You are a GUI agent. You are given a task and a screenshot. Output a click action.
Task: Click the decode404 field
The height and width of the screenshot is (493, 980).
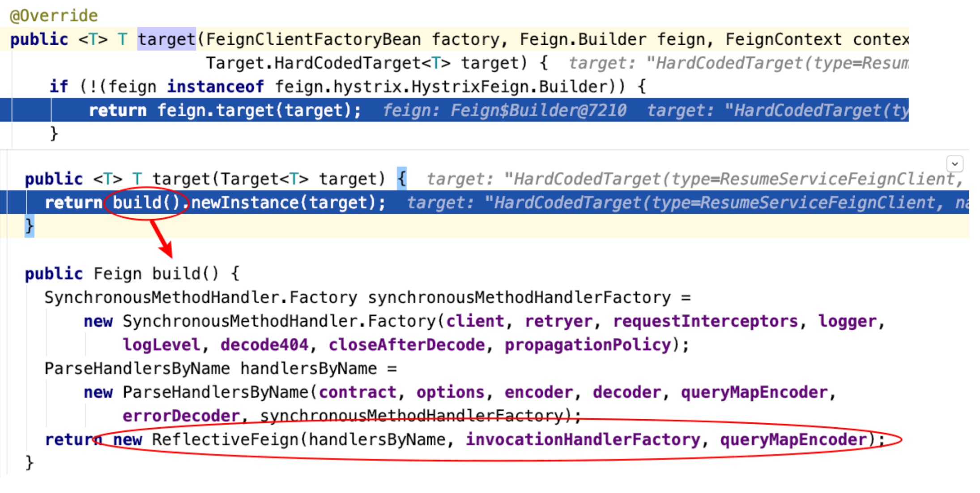(x=264, y=345)
